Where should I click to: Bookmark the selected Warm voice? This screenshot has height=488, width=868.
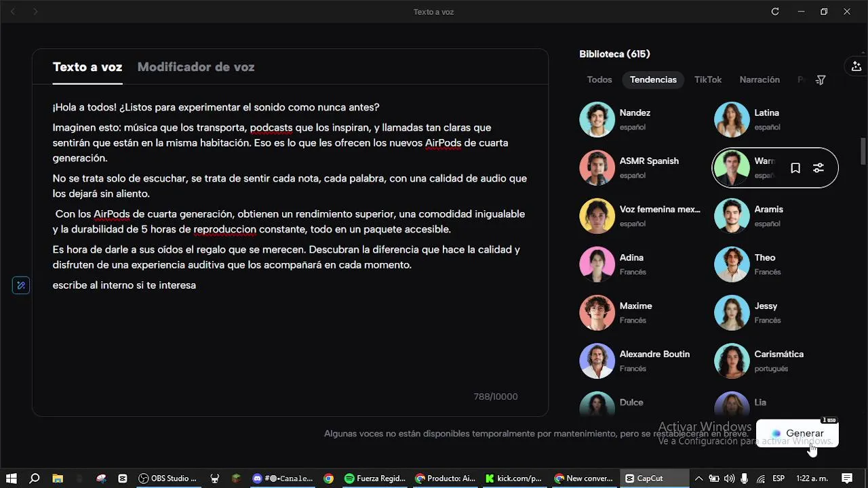(x=795, y=168)
